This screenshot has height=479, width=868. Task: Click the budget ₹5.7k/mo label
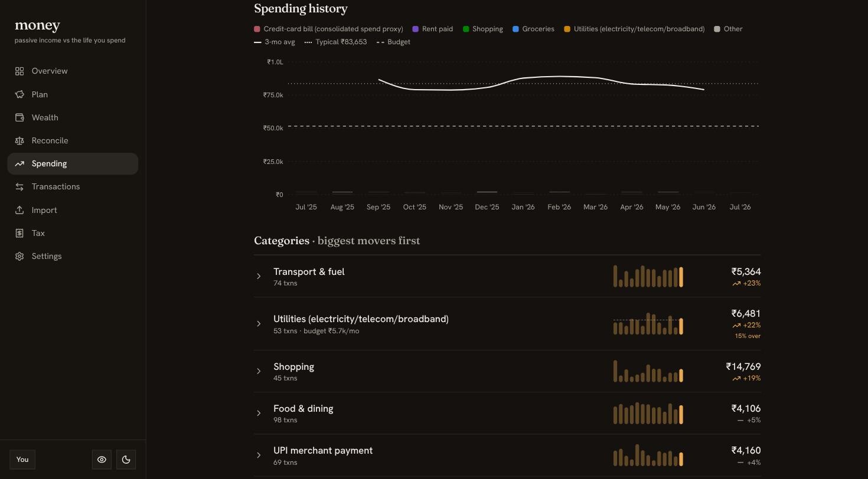pyautogui.click(x=331, y=331)
